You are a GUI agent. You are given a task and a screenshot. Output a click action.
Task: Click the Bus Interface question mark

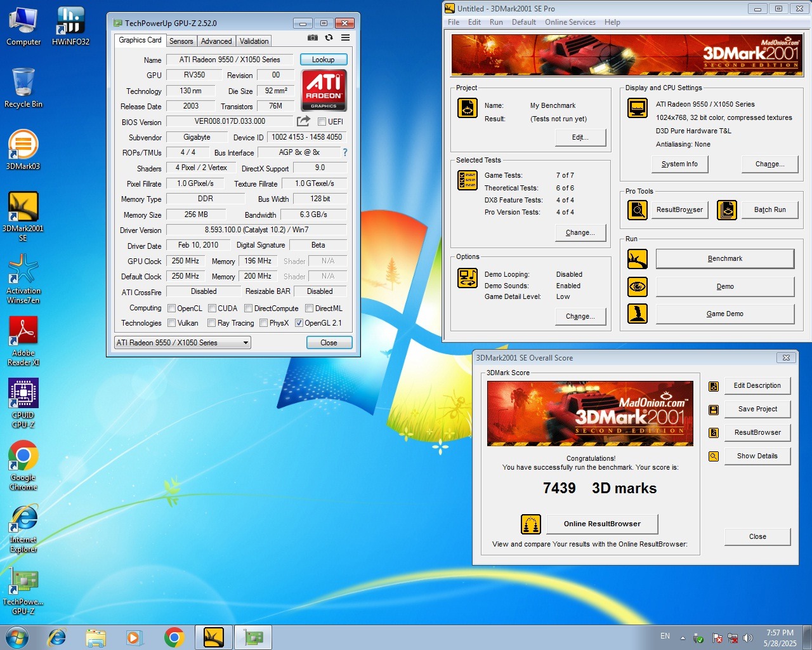click(345, 152)
